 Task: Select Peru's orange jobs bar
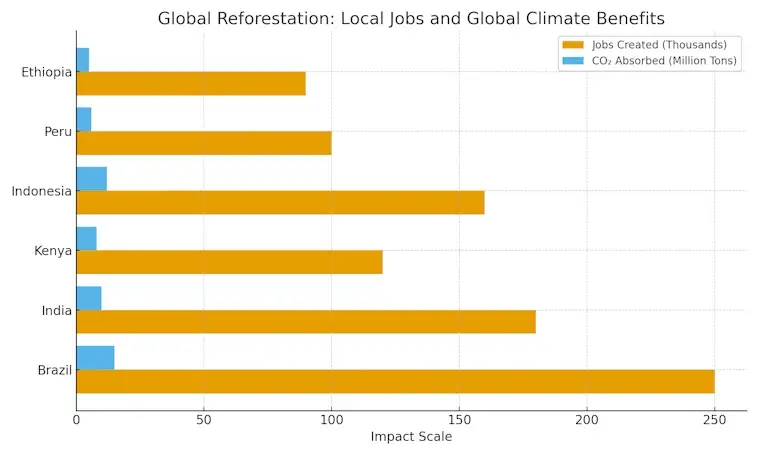tap(204, 143)
